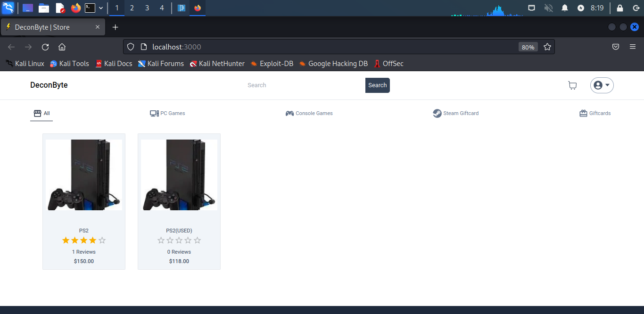The width and height of the screenshot is (644, 314).
Task: Click the Console Games controller icon
Action: tap(290, 113)
